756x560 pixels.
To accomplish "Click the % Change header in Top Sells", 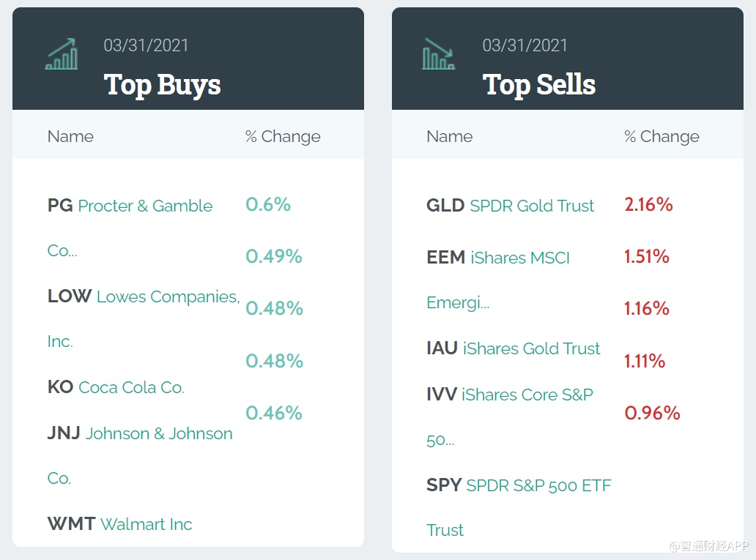I will 661,136.
